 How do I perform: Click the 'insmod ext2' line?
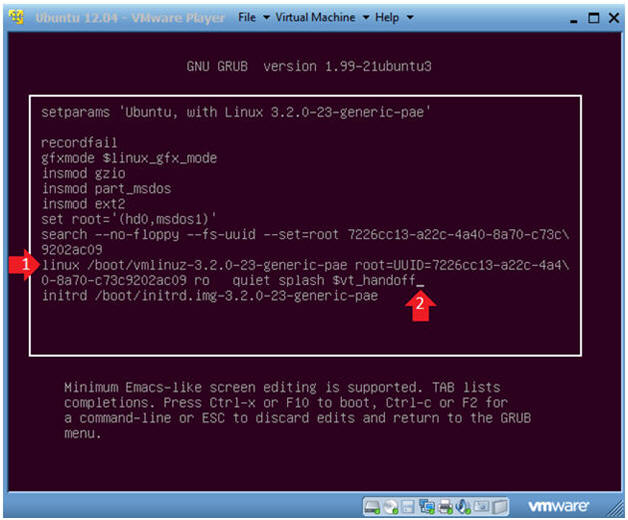click(84, 204)
